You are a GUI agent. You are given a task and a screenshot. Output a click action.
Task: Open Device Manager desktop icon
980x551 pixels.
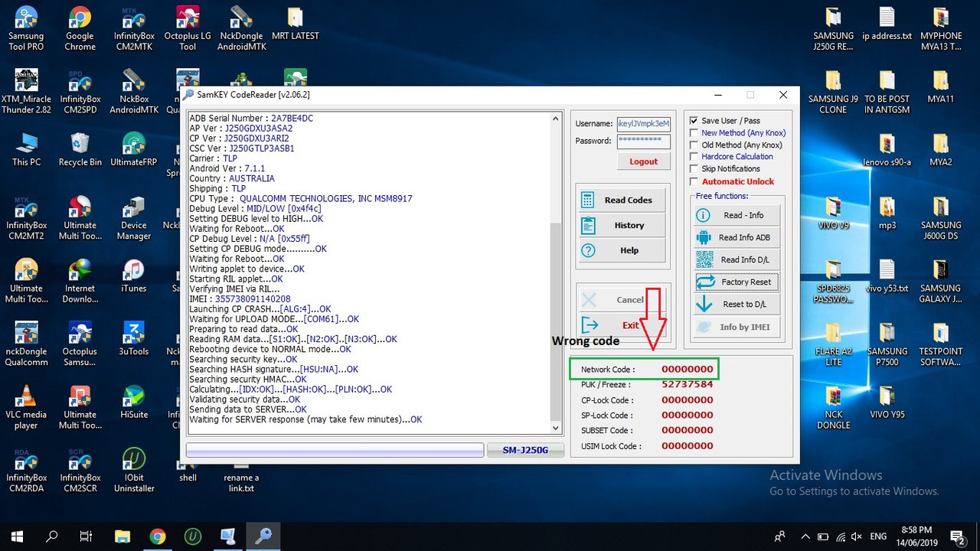(133, 218)
